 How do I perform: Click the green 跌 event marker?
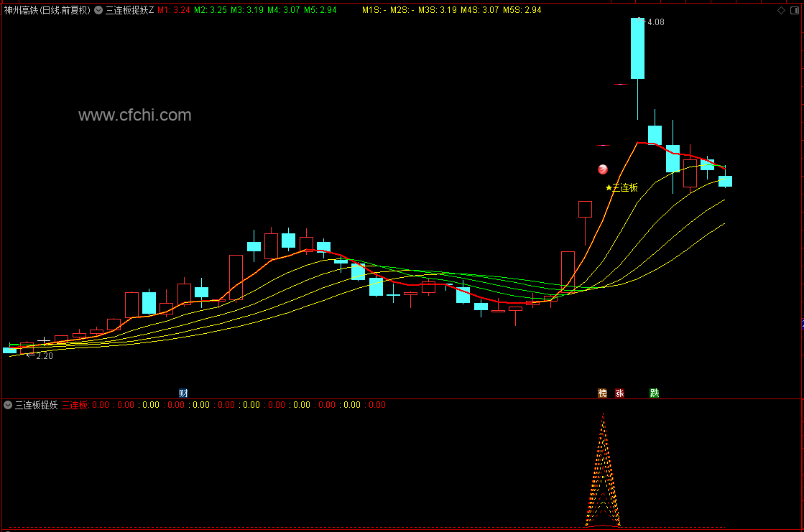655,393
